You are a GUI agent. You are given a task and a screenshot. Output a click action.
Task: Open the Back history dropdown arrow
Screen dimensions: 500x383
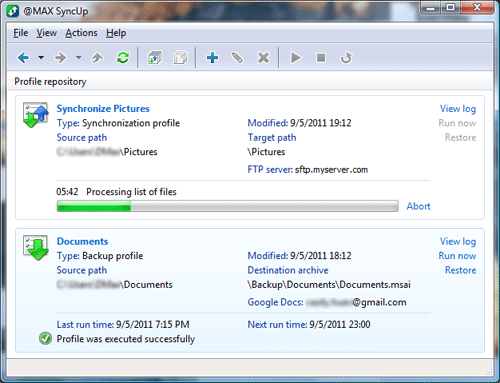pos(41,58)
